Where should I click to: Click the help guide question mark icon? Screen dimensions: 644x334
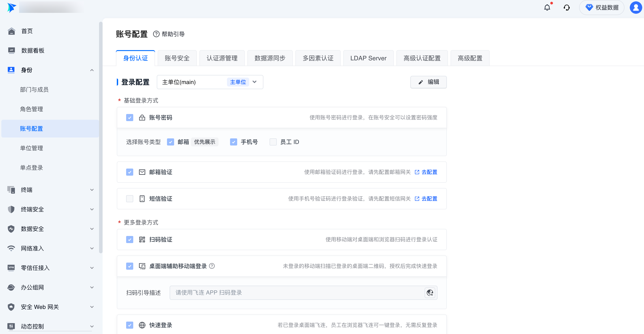[x=156, y=34]
